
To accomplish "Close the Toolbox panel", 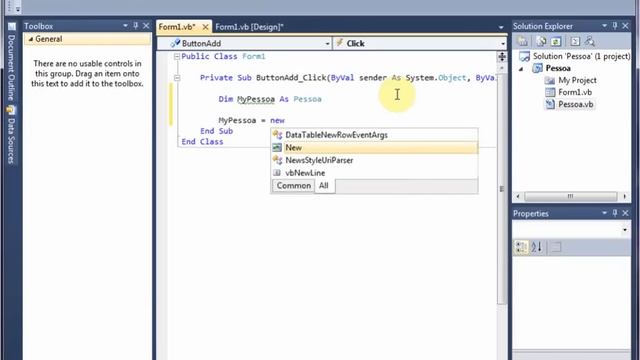I will coord(146,26).
